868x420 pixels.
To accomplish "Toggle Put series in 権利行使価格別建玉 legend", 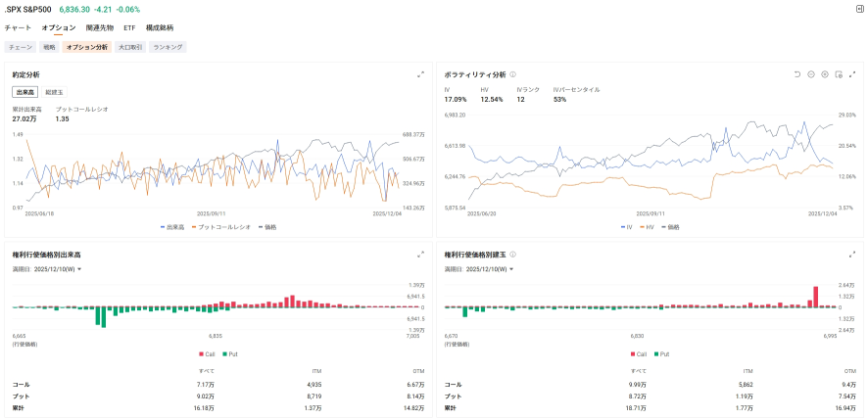I will (x=661, y=354).
